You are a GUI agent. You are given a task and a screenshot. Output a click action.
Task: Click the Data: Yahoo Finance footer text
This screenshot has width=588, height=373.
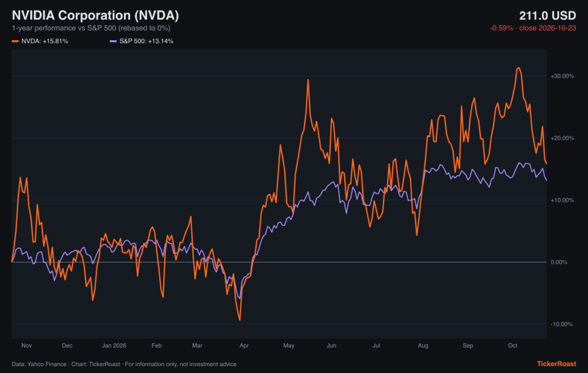pos(124,364)
